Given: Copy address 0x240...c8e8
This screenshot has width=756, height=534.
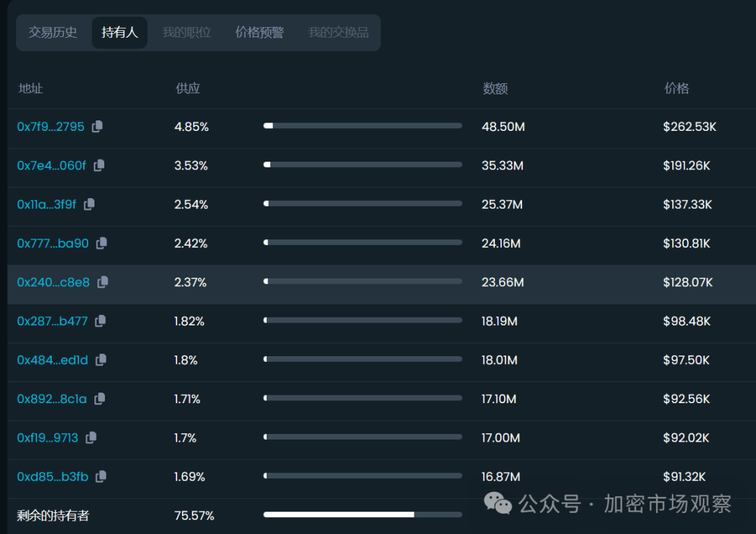Looking at the screenshot, I should pyautogui.click(x=103, y=282).
